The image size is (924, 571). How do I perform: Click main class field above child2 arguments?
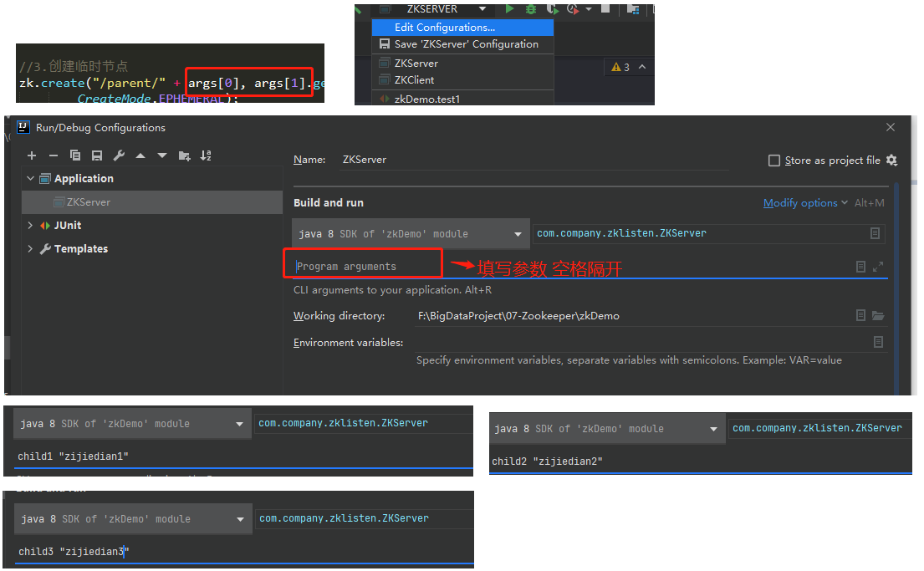coord(819,428)
